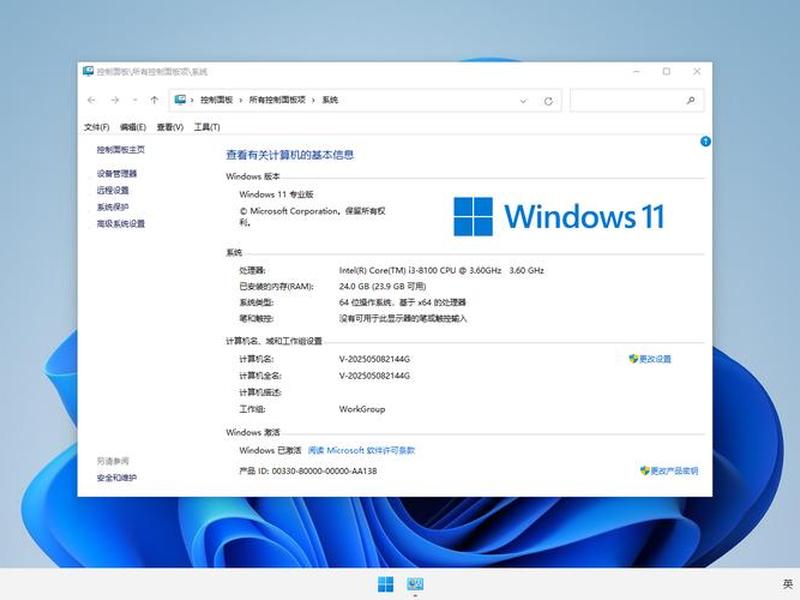Screen dimensions: 800x600
Task: Click the forward navigation arrow
Action: tap(115, 100)
